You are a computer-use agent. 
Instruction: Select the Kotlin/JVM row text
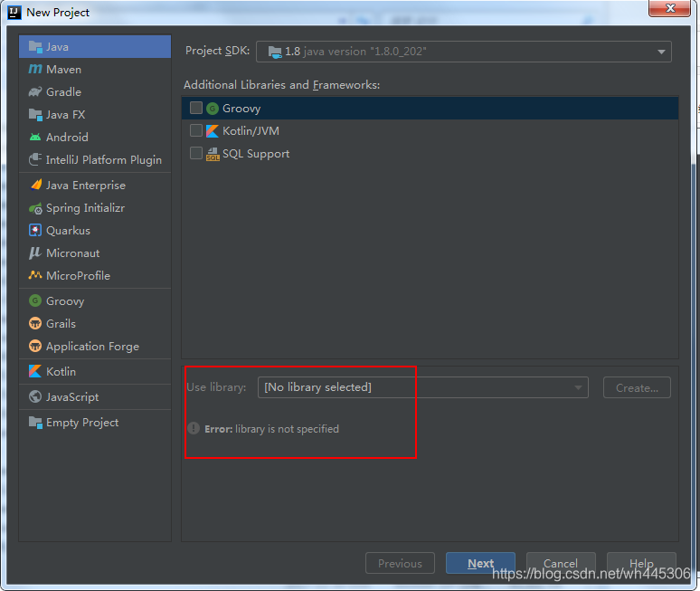pyautogui.click(x=251, y=131)
